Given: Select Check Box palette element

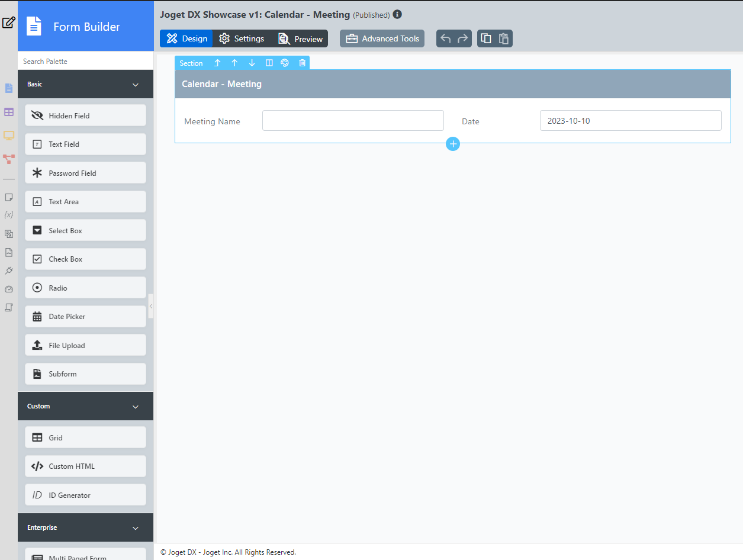Looking at the screenshot, I should [85, 259].
